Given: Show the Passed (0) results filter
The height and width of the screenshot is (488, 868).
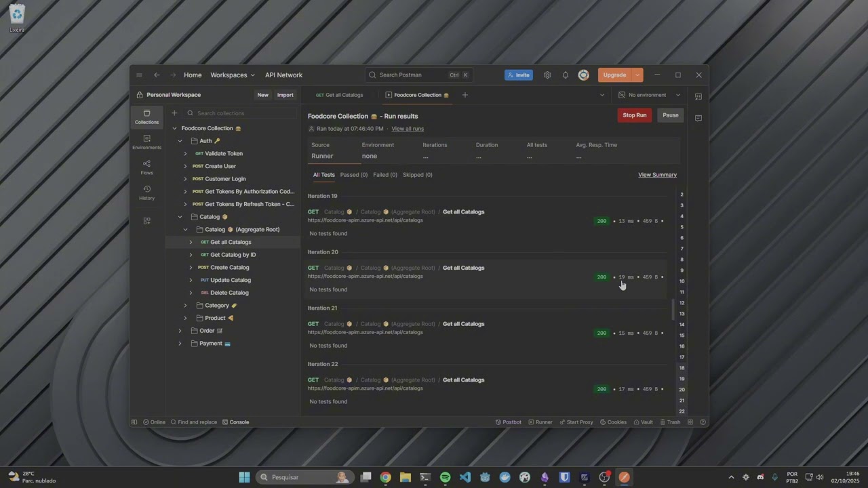Looking at the screenshot, I should [354, 175].
